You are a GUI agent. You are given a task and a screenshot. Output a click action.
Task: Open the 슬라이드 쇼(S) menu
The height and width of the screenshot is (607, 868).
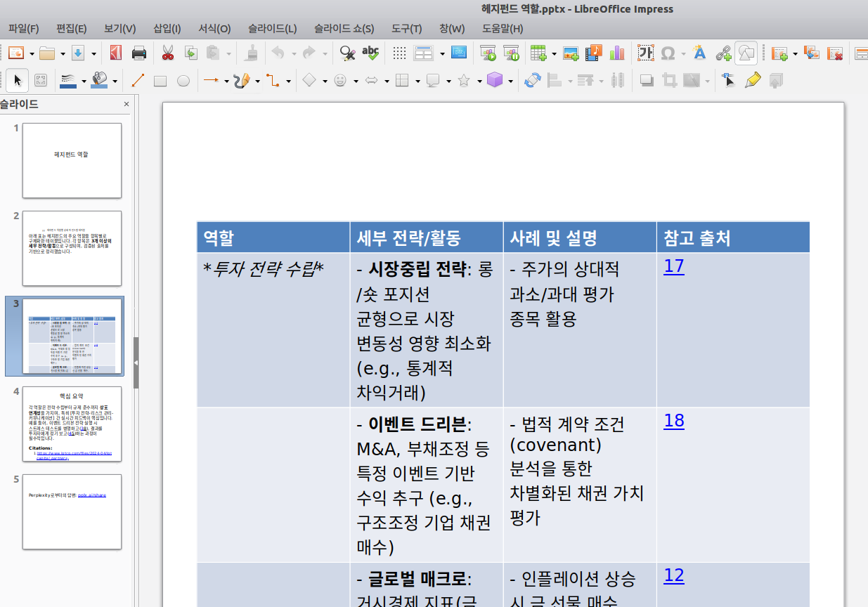click(344, 29)
